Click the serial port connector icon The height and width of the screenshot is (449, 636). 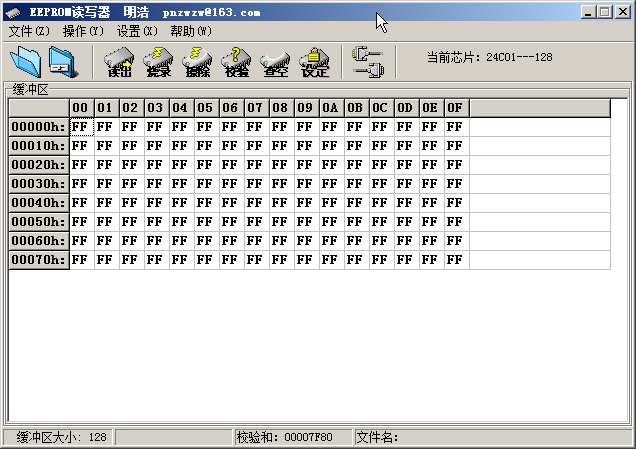[368, 62]
